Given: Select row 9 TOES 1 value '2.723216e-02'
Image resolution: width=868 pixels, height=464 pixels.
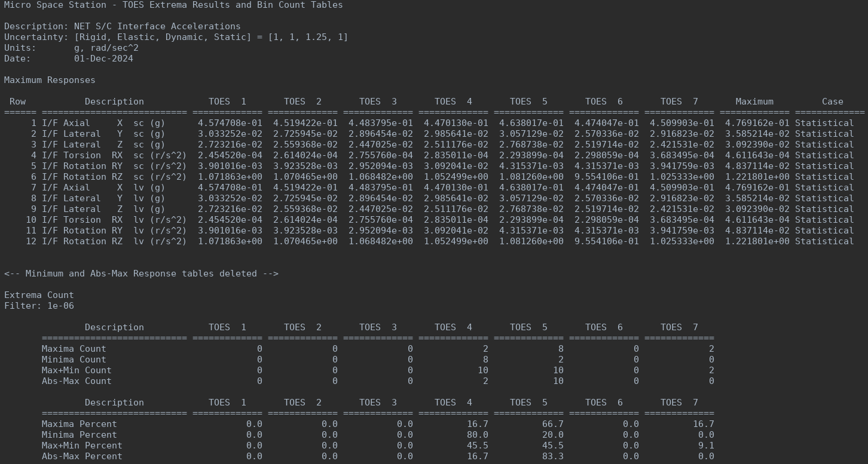Looking at the screenshot, I should (230, 209).
